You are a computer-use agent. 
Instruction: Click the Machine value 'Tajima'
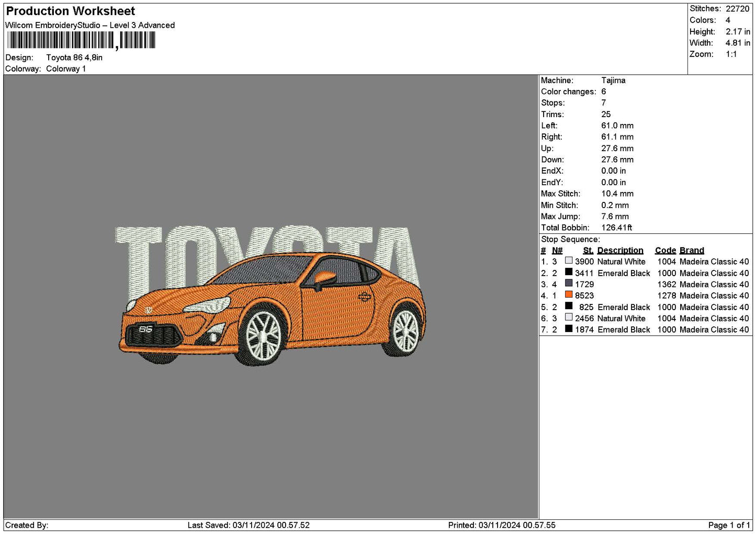(x=613, y=80)
